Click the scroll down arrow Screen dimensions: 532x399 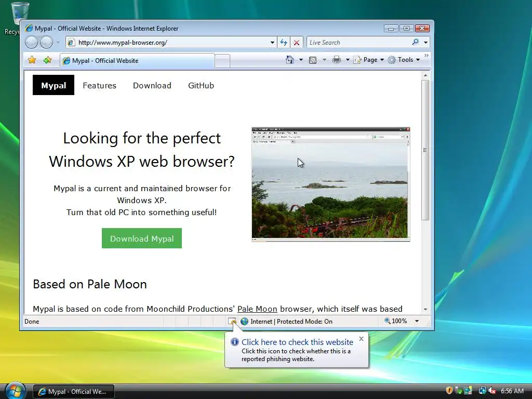coord(425,310)
